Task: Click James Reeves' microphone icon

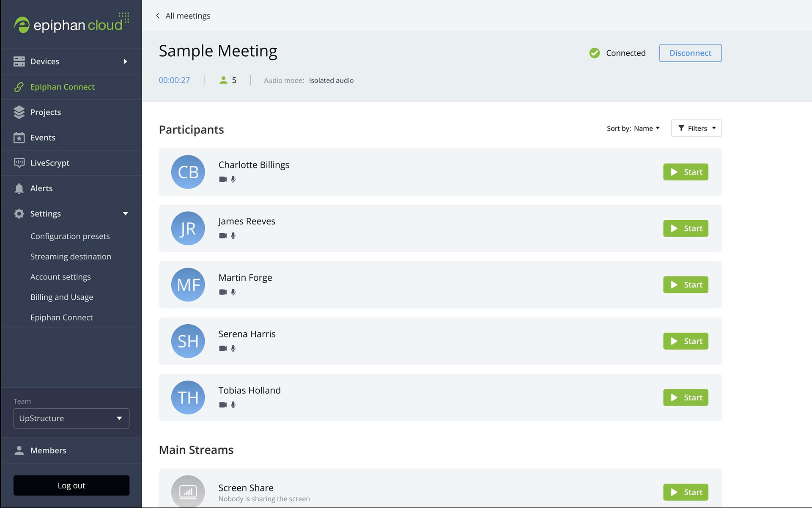Action: click(x=233, y=235)
